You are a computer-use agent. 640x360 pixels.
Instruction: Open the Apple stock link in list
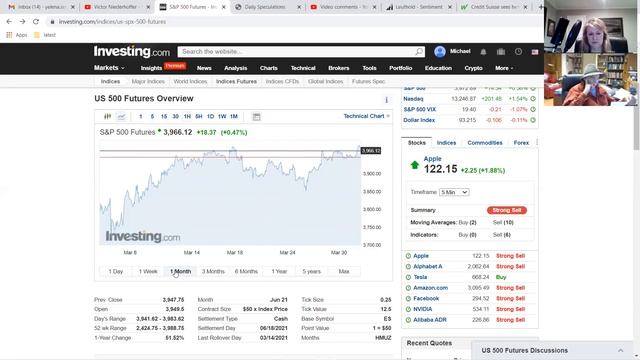click(421, 256)
